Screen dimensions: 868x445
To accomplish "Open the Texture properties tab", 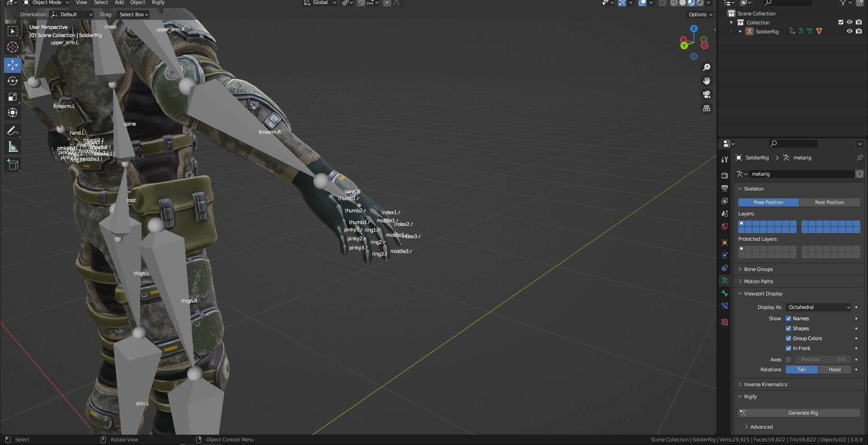I will pyautogui.click(x=725, y=322).
